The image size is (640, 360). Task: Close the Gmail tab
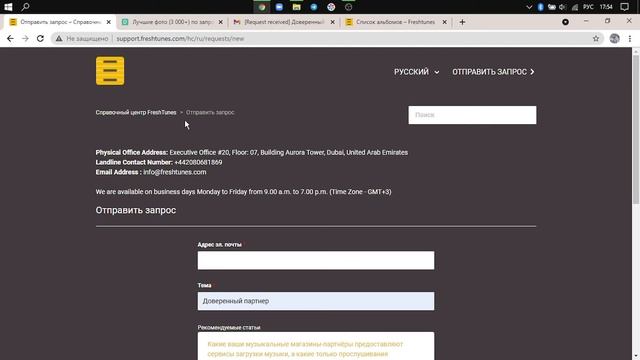[x=332, y=22]
